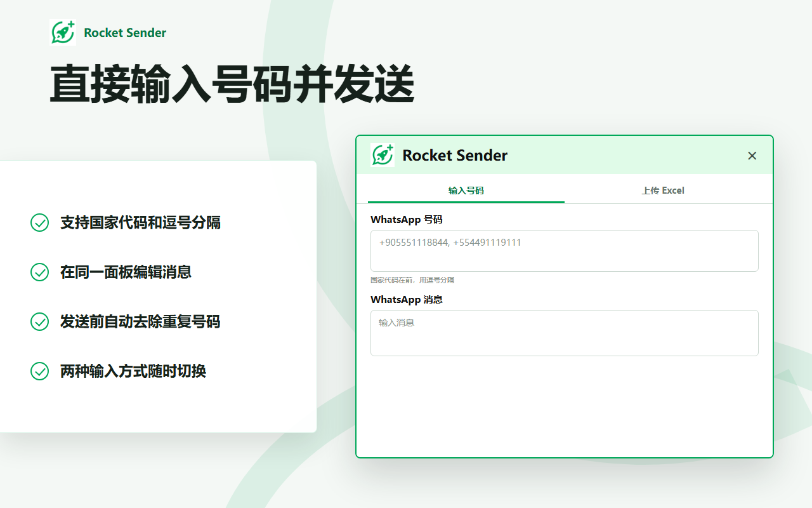812x508 pixels.
Task: Click the WhatsApp 消息 field label
Action: tap(407, 300)
